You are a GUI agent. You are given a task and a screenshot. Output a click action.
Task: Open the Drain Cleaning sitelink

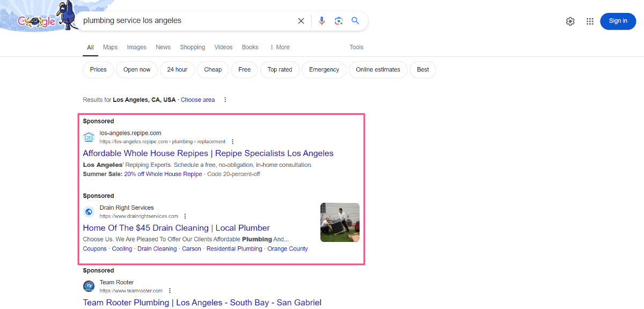(157, 249)
